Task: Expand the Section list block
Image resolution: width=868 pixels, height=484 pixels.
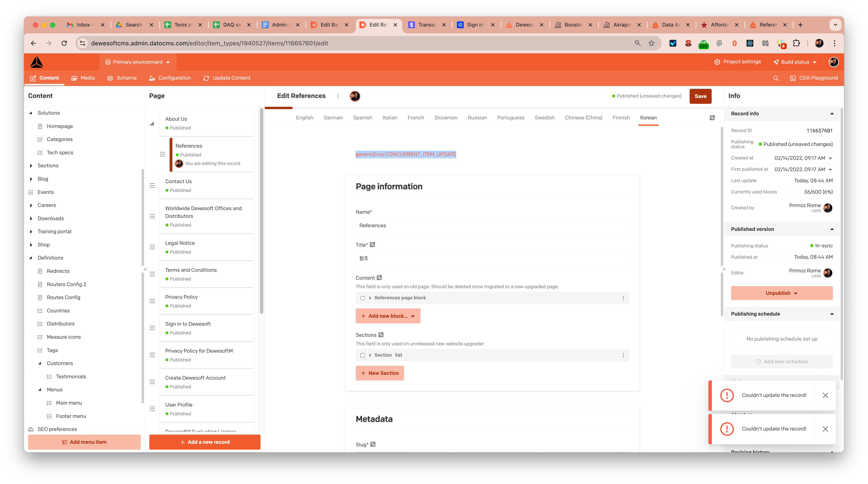Action: pos(370,355)
